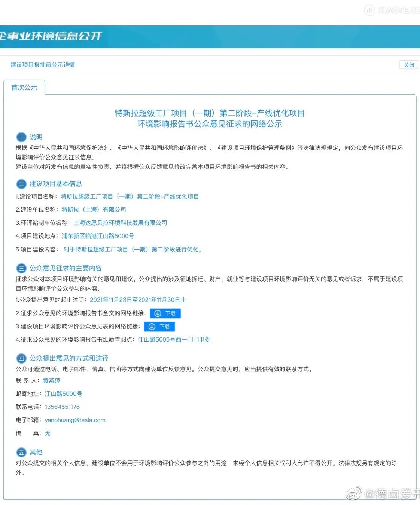Click the download icon beside 报告书全文的网络链接
Viewport: 420px width, 505px height.
tap(158, 313)
